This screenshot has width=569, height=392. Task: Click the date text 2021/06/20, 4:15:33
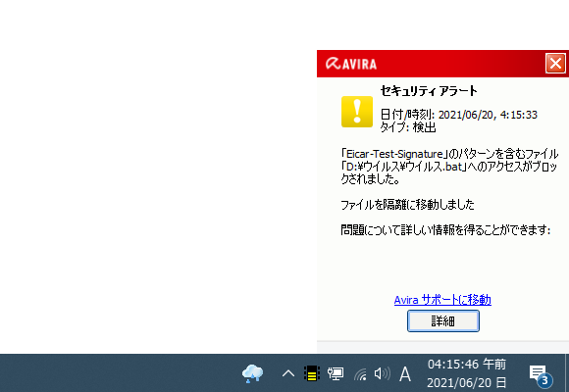coord(488,115)
